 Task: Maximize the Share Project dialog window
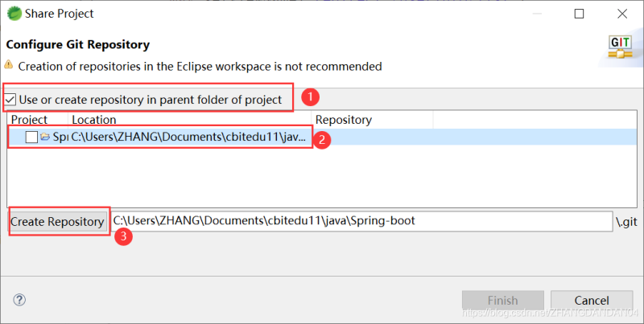[580, 14]
